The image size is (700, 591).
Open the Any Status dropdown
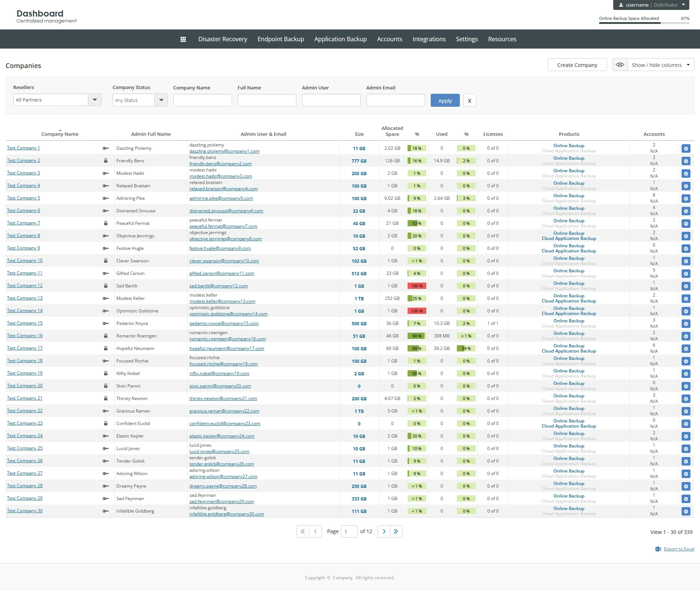click(140, 100)
